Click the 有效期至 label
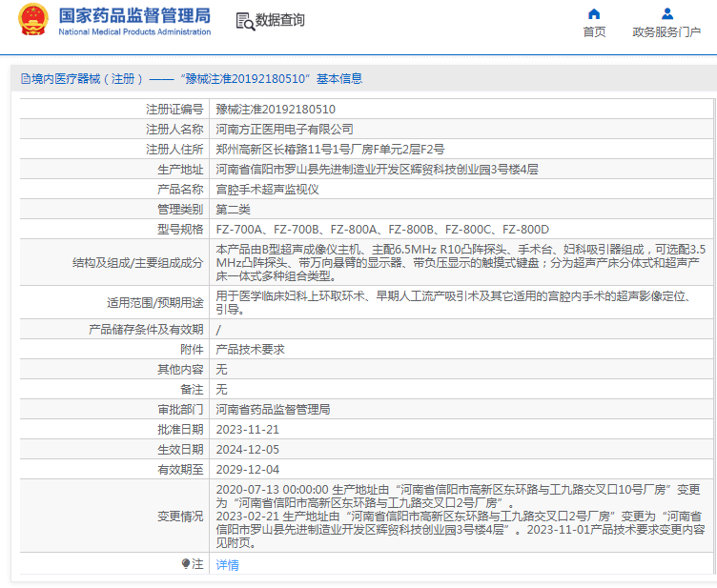 180,470
